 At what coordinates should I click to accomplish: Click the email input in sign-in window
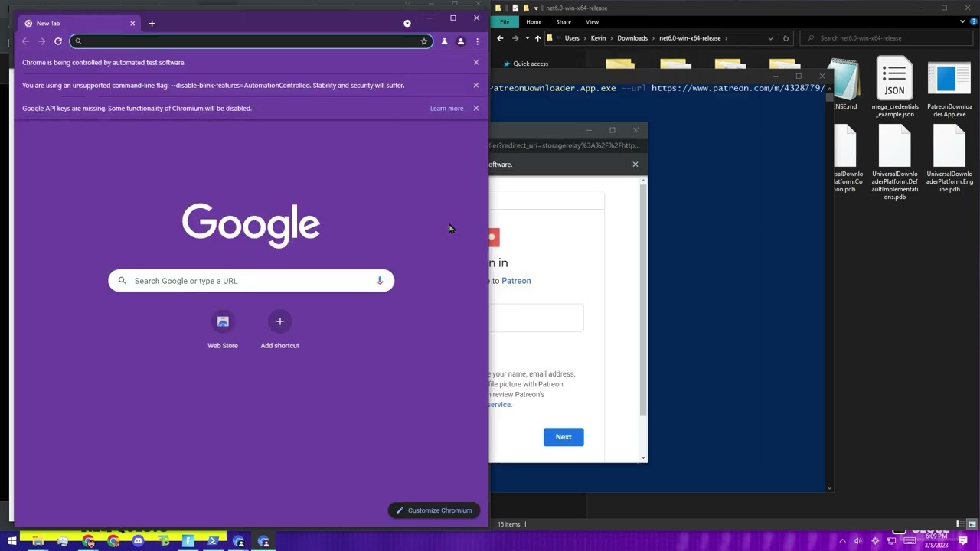[x=537, y=318]
